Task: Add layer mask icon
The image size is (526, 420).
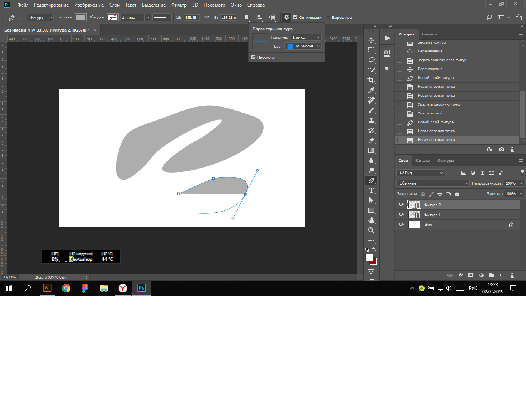Action: pos(471,276)
